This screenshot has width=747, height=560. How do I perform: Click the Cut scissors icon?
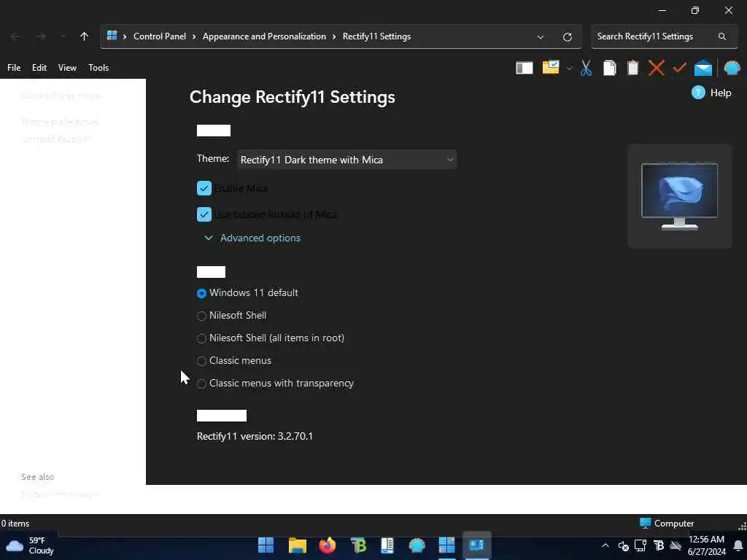pos(586,68)
